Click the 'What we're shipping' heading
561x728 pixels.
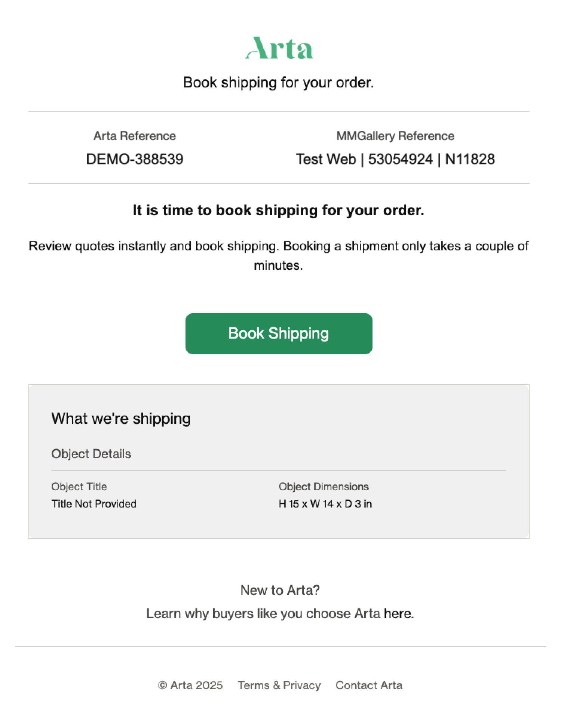(121, 419)
